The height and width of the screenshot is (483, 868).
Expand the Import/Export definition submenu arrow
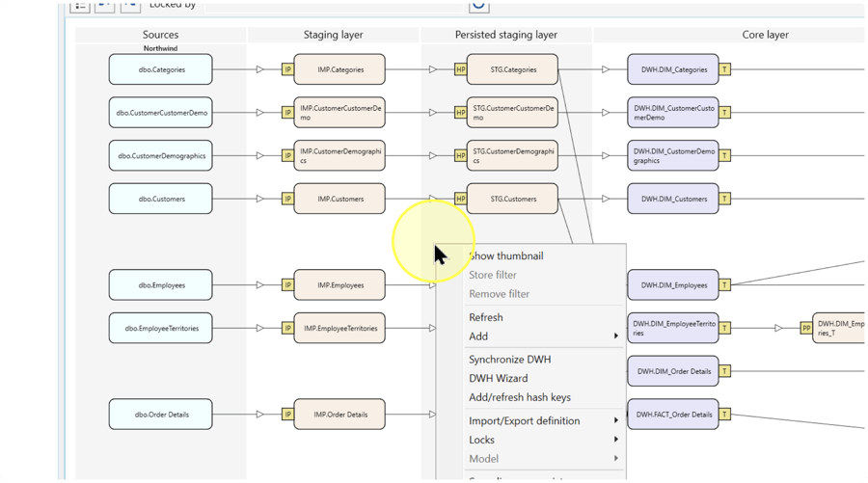click(615, 420)
